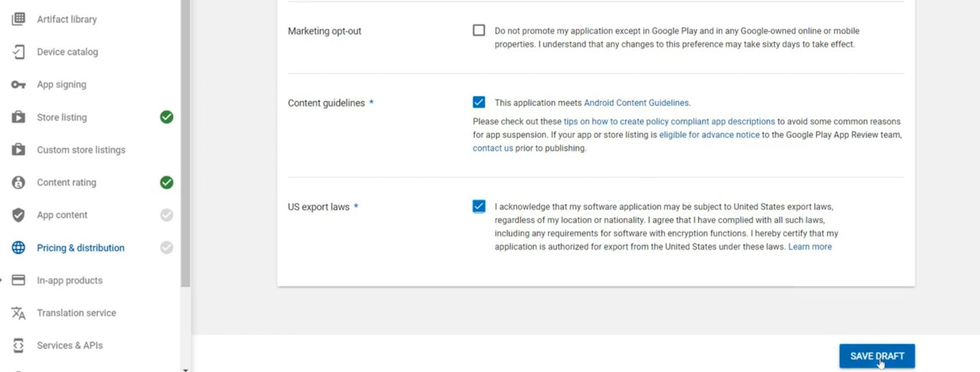
Task: Open Store listing in the sidebar
Action: coord(62,117)
